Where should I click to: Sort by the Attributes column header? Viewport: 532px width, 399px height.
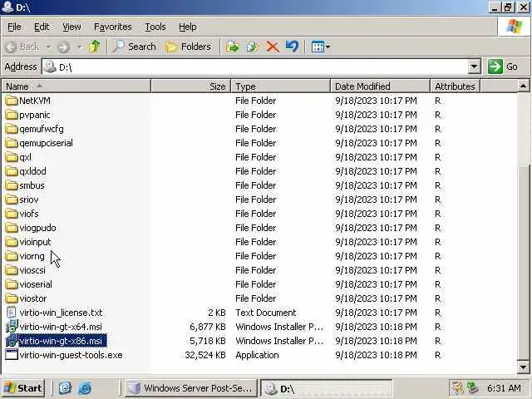click(x=455, y=86)
